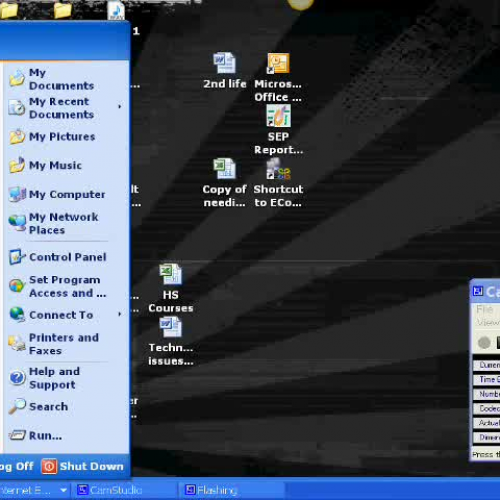This screenshot has width=500, height=500.
Task: Click the Flashing taskbar button icon
Action: [190, 490]
